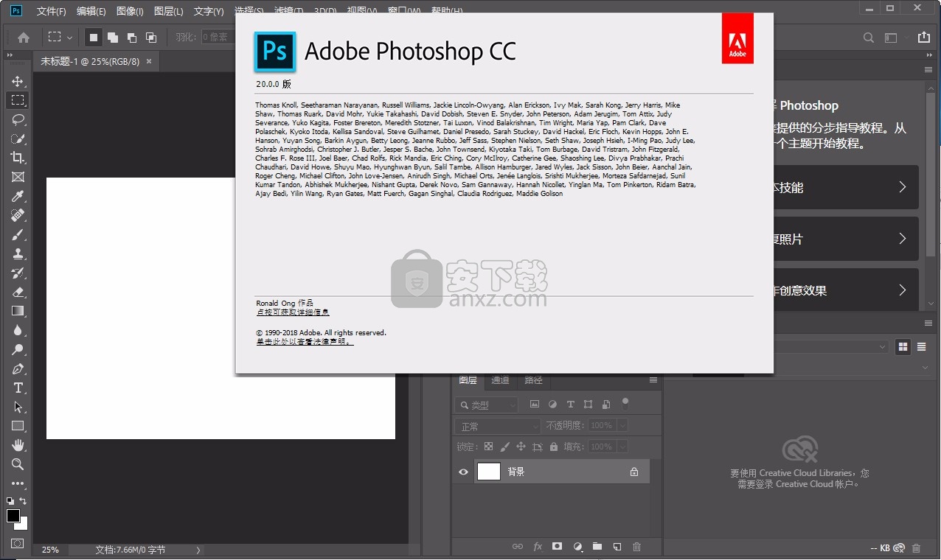This screenshot has height=560, width=941.
Task: Select the Eyedropper tool
Action: pos(18,196)
